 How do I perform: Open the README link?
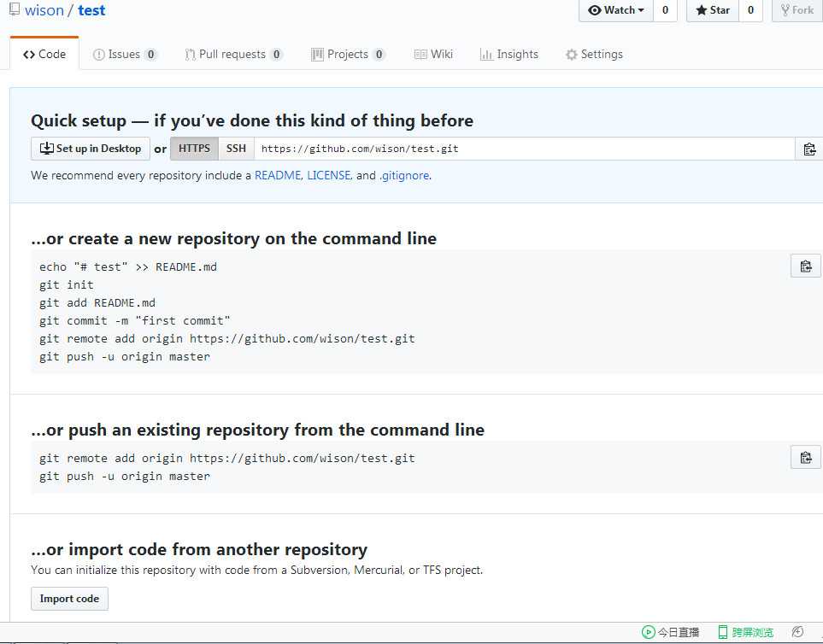click(278, 175)
